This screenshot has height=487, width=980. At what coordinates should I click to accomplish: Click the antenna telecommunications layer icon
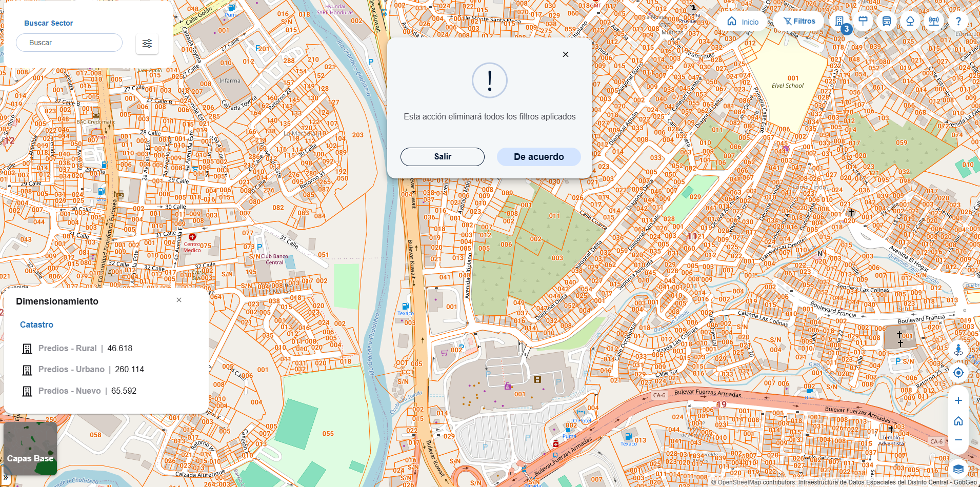click(x=934, y=22)
